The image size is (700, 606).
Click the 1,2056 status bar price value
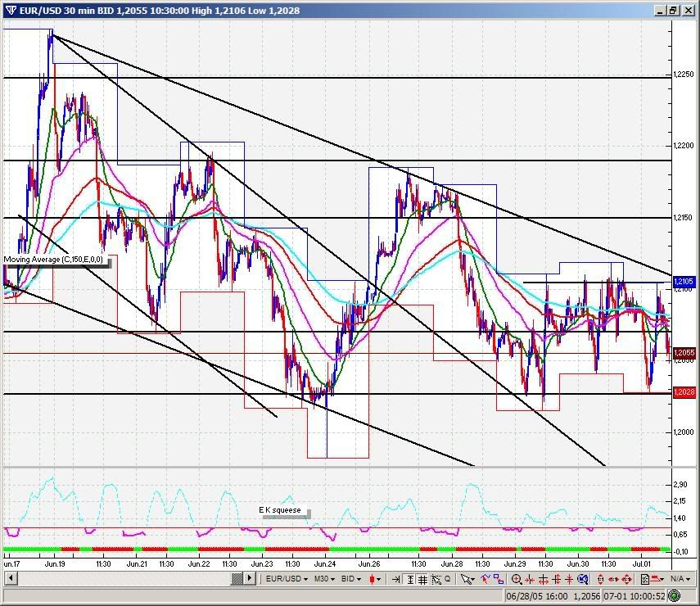(586, 596)
